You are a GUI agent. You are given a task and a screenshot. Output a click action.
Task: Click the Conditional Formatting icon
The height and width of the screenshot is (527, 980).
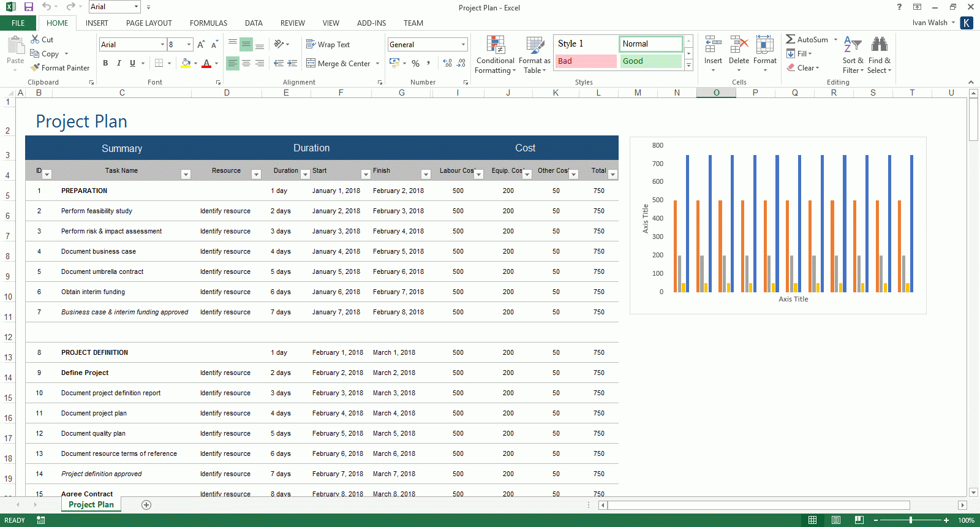coord(496,45)
